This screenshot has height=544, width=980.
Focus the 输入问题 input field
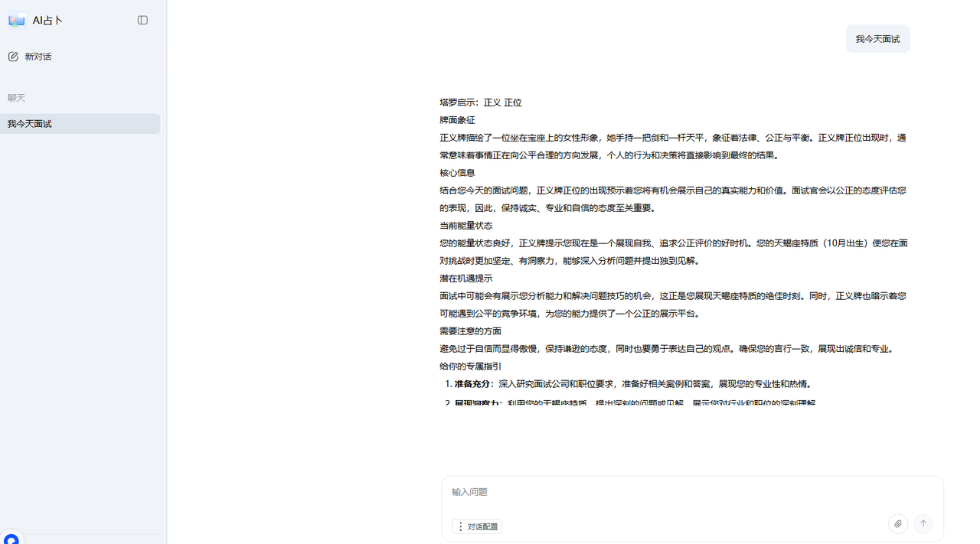coord(692,492)
